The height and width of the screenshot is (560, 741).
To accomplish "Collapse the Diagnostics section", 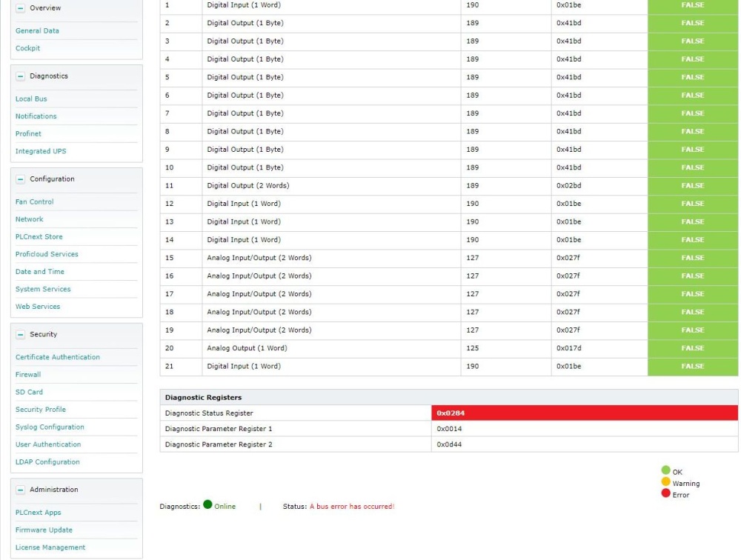I will (20, 76).
